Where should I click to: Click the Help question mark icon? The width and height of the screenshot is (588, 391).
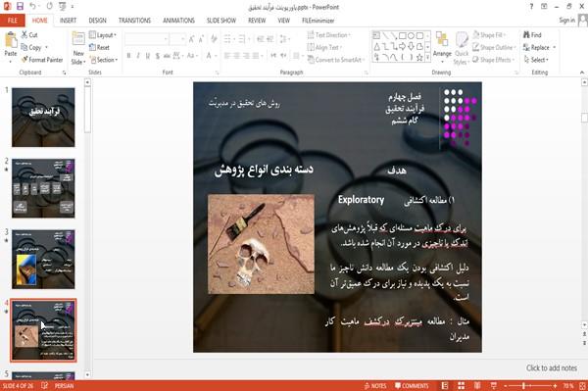coord(531,7)
